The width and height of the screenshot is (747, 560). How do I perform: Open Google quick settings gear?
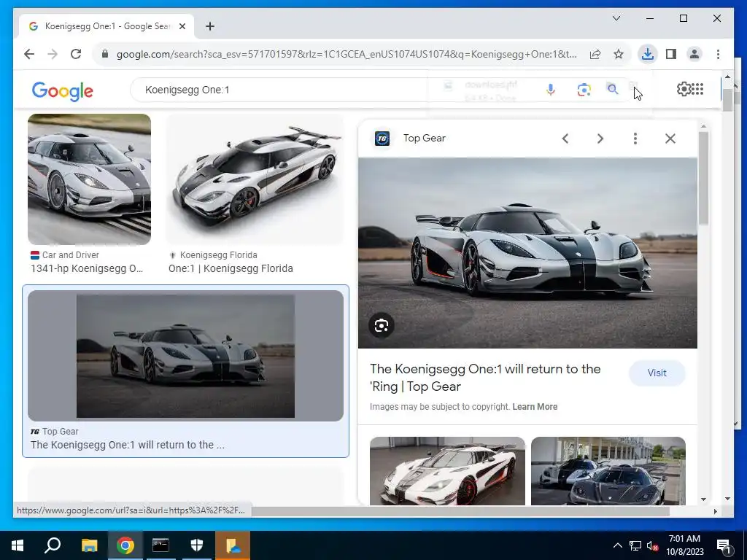click(x=684, y=89)
